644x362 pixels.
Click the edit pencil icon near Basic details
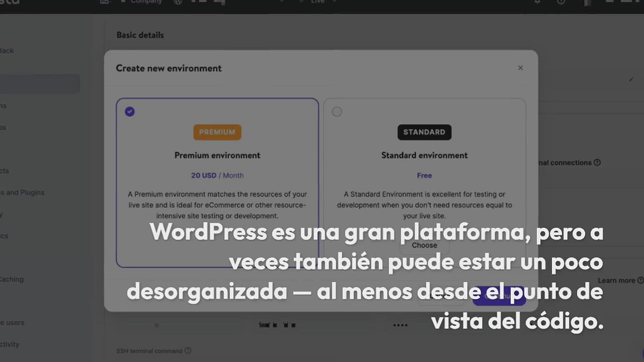pyautogui.click(x=631, y=80)
